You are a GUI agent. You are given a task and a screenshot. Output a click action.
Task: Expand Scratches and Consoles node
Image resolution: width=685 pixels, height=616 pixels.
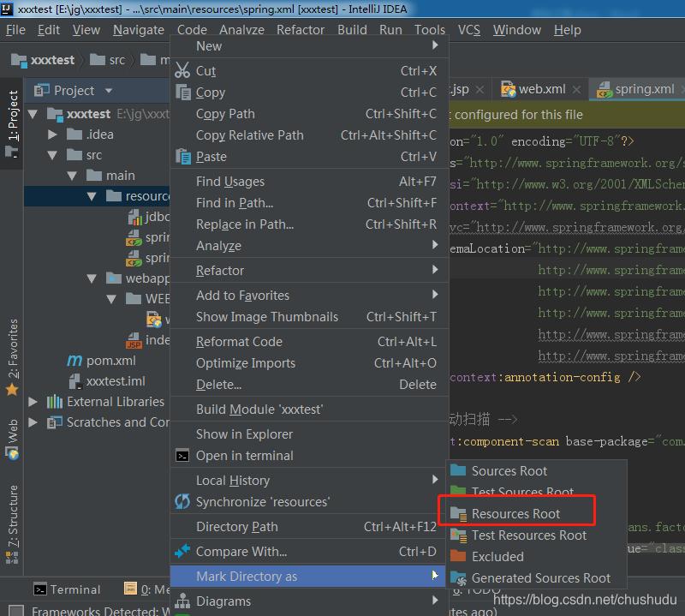point(33,422)
